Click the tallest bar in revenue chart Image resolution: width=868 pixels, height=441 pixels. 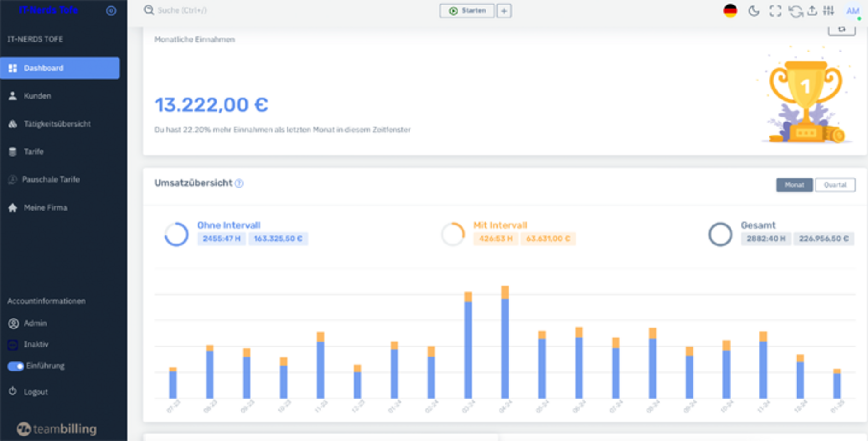coord(505,343)
